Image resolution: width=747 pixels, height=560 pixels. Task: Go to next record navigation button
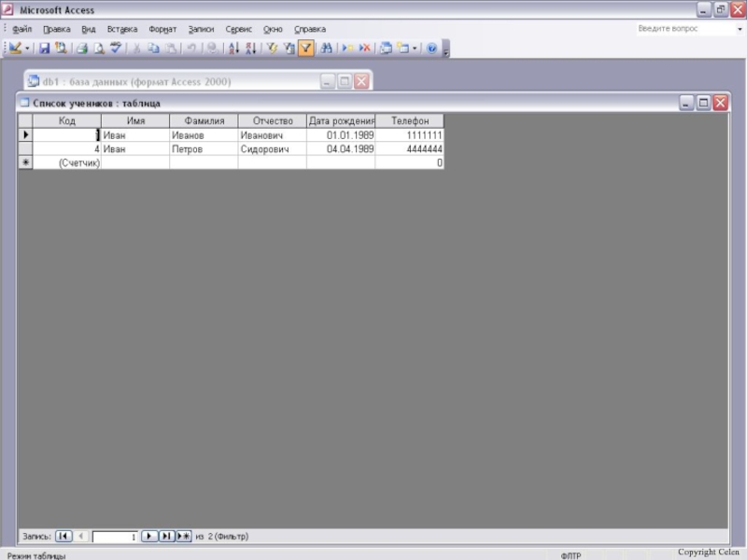(x=149, y=536)
